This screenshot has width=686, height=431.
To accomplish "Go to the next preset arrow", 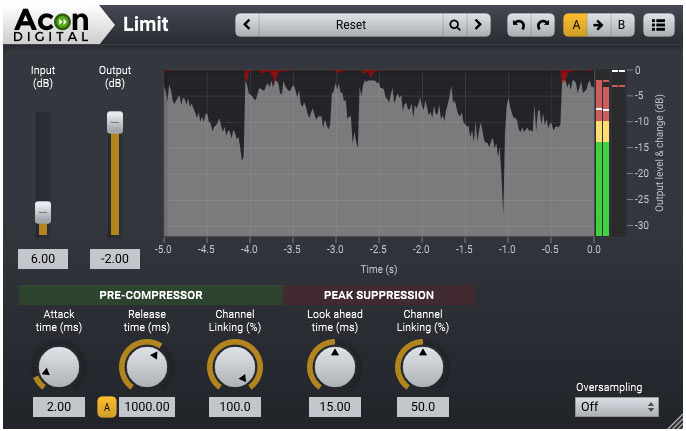I will [x=478, y=25].
